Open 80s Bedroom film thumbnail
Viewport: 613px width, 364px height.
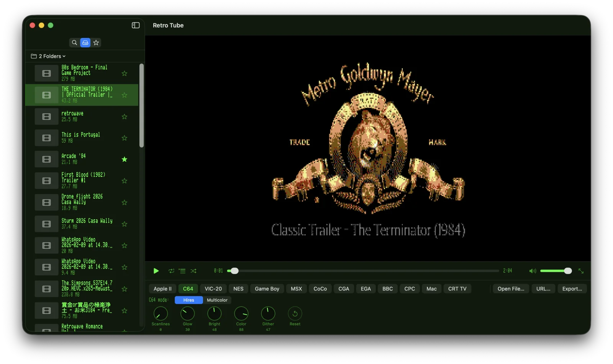pos(46,73)
